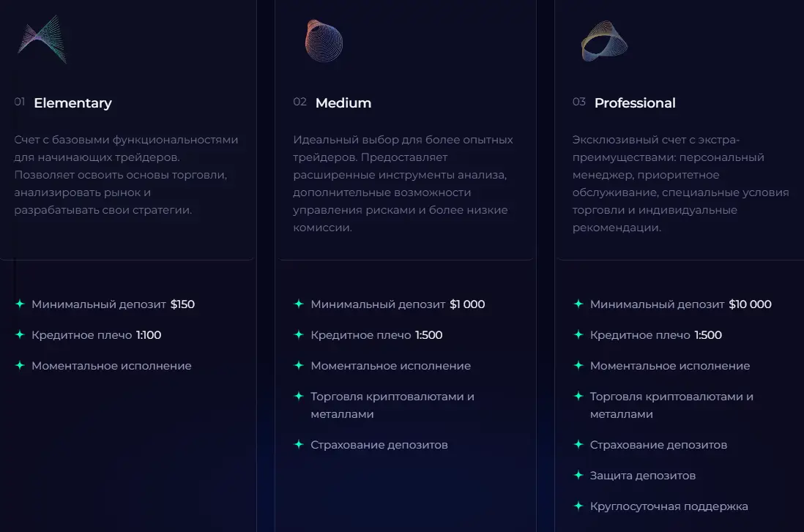Click the 03 number label

[x=579, y=102]
